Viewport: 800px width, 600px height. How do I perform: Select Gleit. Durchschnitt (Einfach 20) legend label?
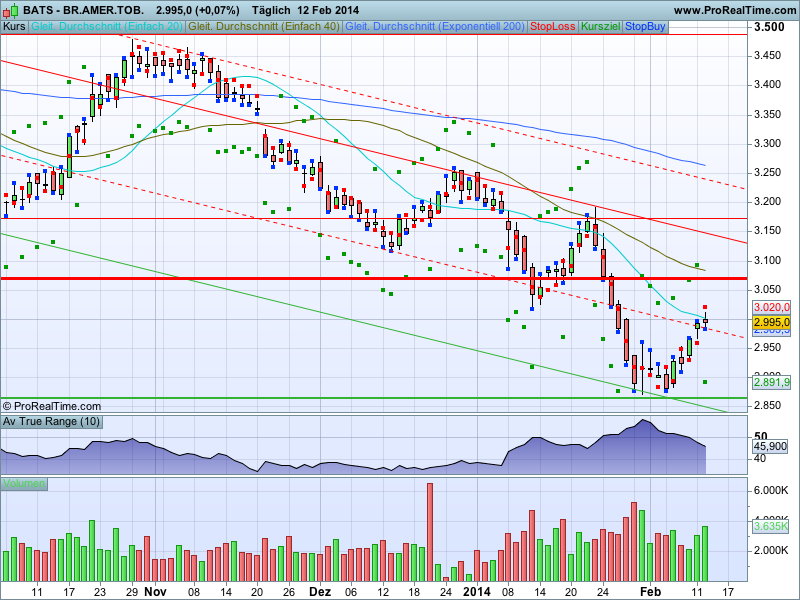click(107, 27)
